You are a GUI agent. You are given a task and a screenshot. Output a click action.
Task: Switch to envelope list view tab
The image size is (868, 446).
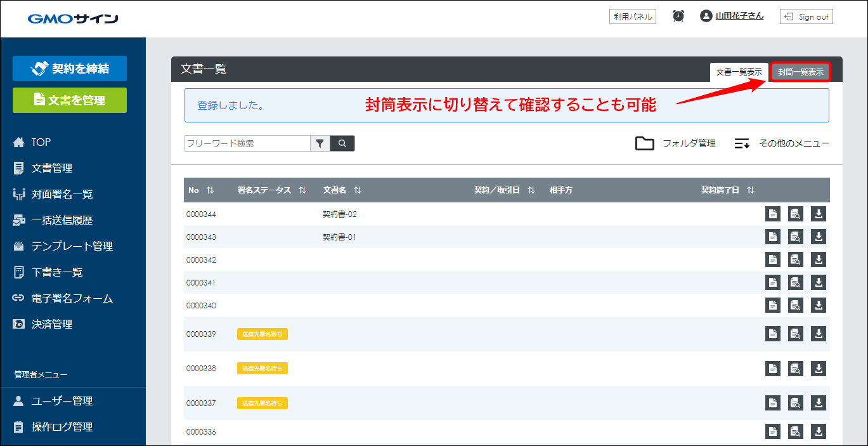coord(801,72)
